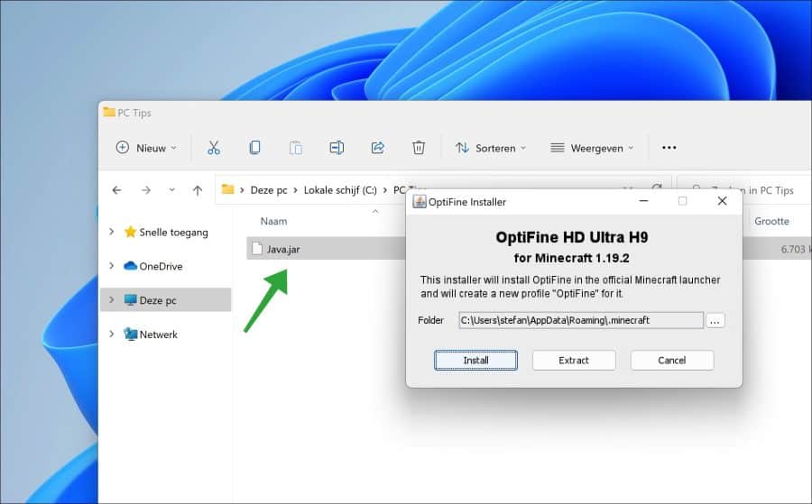Screen dimensions: 812x504
Task: Expand the Deze pc tree node
Action: click(111, 299)
